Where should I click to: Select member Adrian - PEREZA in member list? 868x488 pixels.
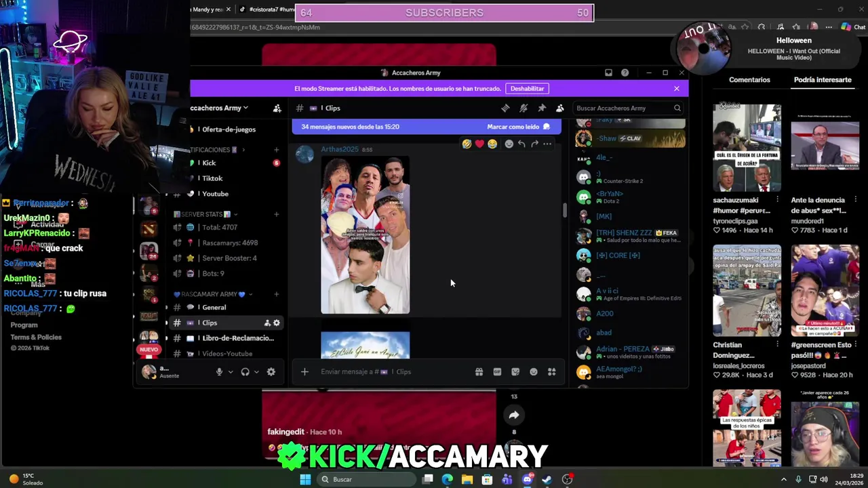pos(630,352)
